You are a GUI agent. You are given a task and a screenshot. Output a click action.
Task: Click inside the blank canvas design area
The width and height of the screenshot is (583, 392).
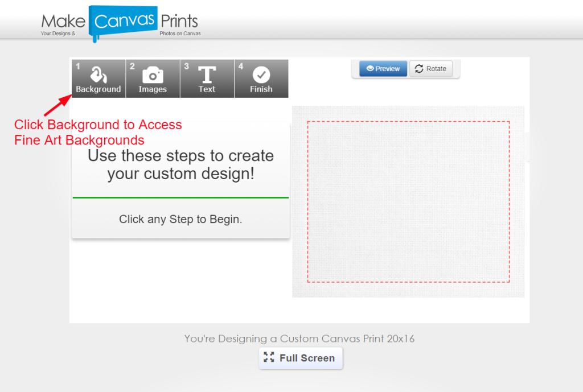tap(408, 202)
